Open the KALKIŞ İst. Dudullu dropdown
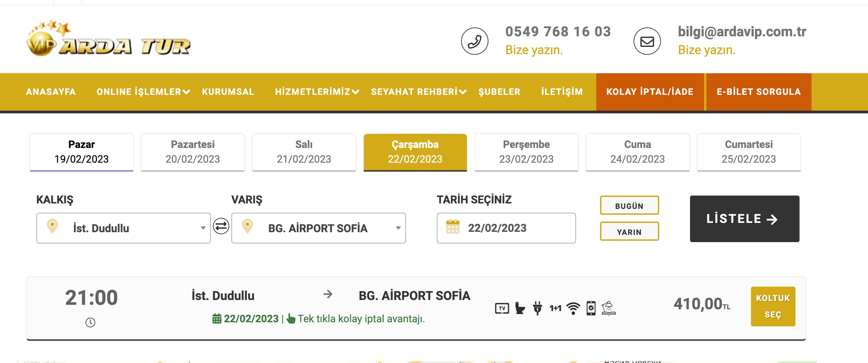The height and width of the screenshot is (363, 868). click(123, 228)
